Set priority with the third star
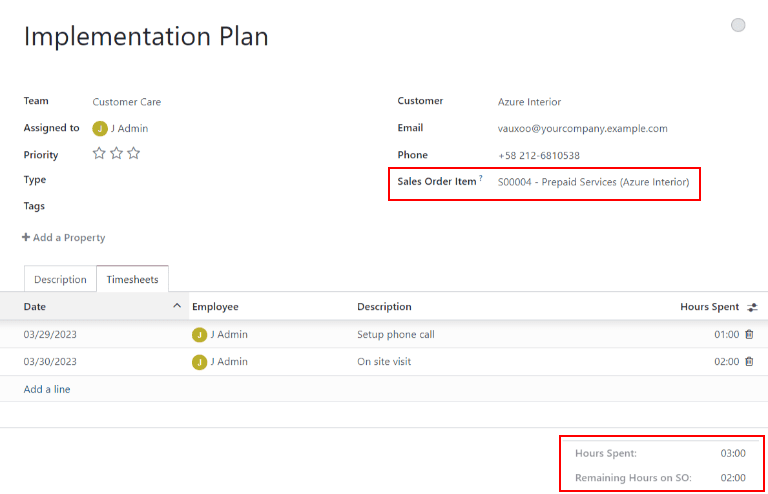The width and height of the screenshot is (768, 494). click(134, 154)
